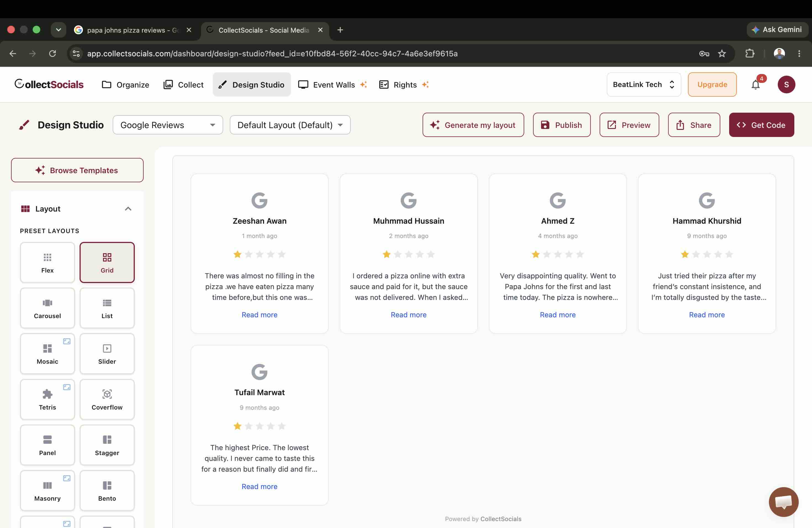This screenshot has width=812, height=528.
Task: Pick the Mosaic layout
Action: (48, 354)
